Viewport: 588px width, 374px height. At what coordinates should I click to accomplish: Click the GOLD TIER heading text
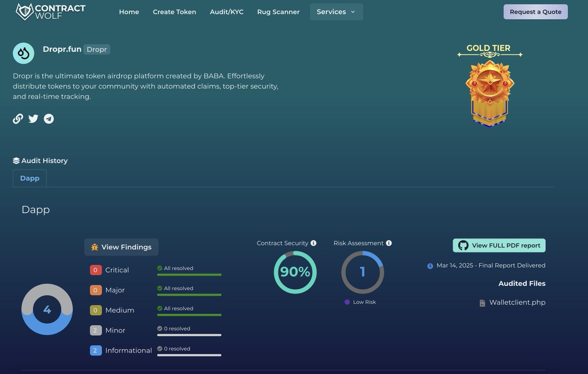pos(489,48)
